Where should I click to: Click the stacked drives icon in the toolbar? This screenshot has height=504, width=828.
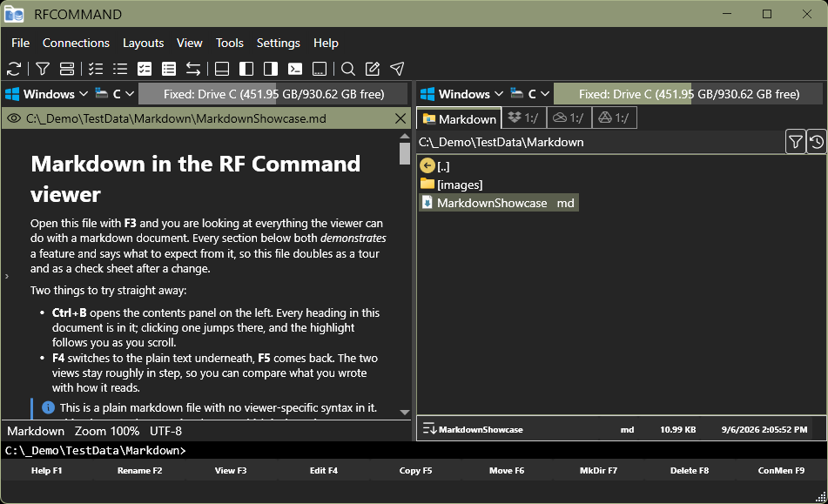(67, 69)
